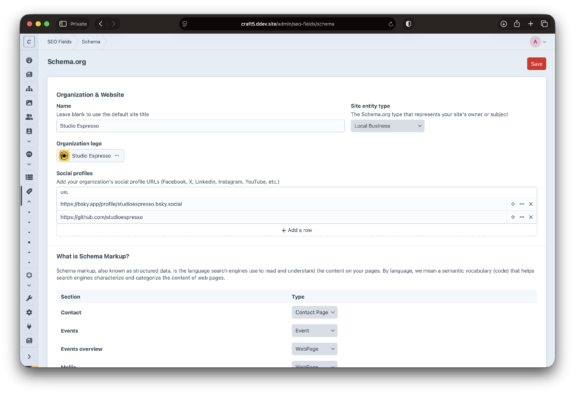
Task: Click the 'Private' browsing label
Action: (x=79, y=24)
